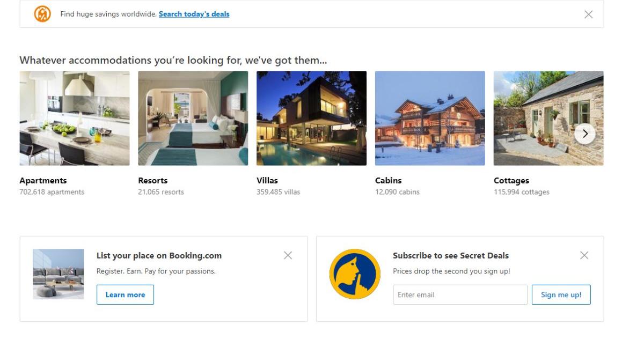Open the Apartments category title

coord(43,181)
